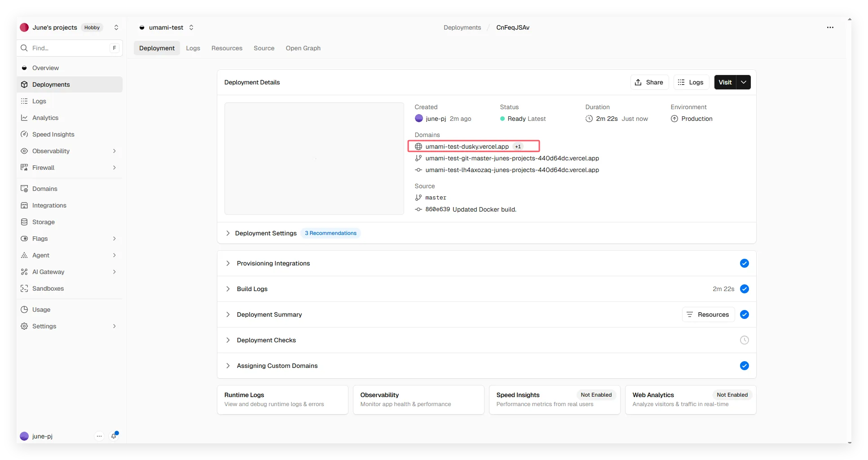Screen dimensions: 868x460
Task: Open the three-dot menu at top right
Action: (830, 27)
